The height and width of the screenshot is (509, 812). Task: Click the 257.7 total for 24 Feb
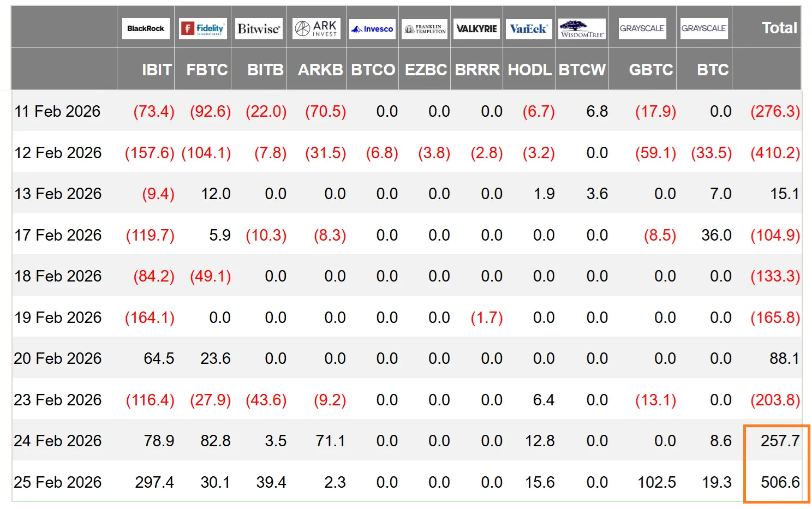coord(780,441)
